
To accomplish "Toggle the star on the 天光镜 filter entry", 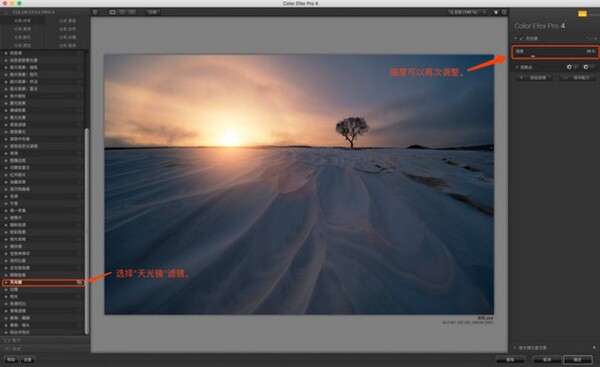I will (x=6, y=282).
